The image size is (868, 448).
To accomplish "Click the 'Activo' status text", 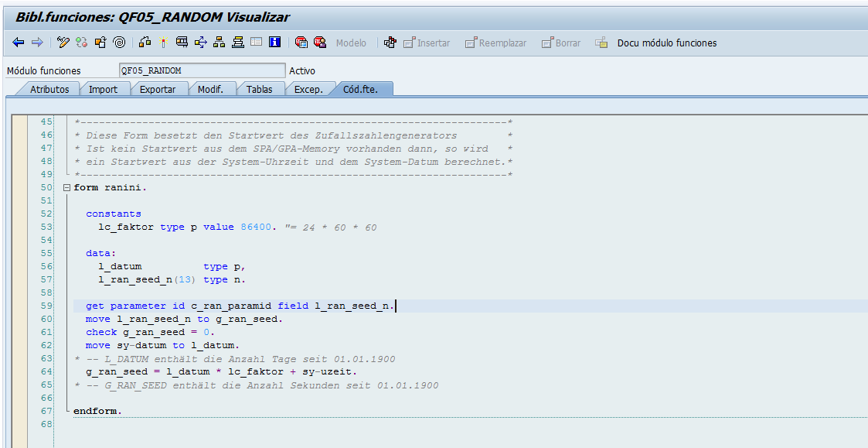I will click(x=302, y=71).
